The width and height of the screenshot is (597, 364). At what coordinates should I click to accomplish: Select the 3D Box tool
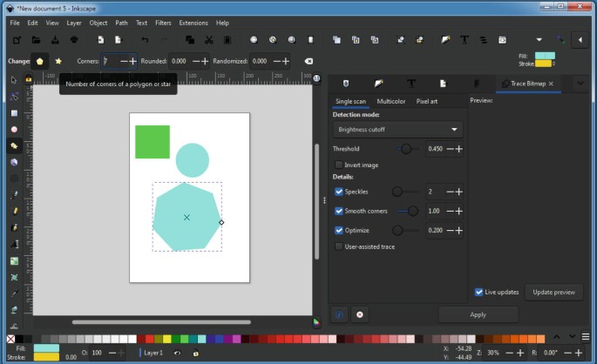coord(14,163)
